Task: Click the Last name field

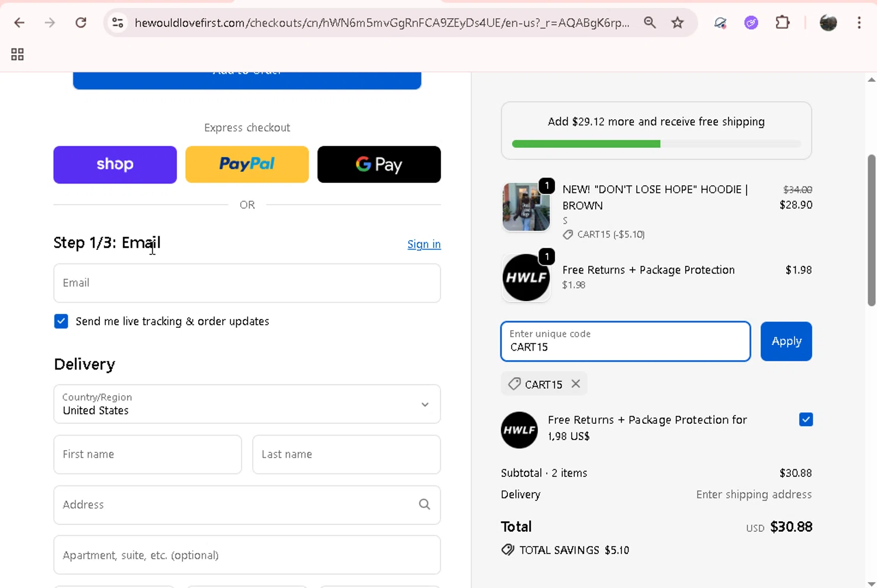Action: [x=346, y=454]
